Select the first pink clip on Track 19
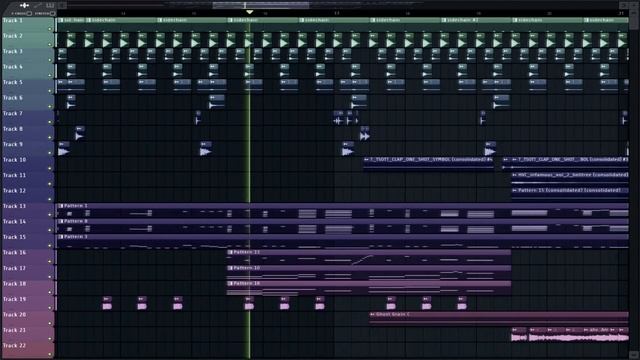Screen dimensions: 640x360 tap(107, 304)
